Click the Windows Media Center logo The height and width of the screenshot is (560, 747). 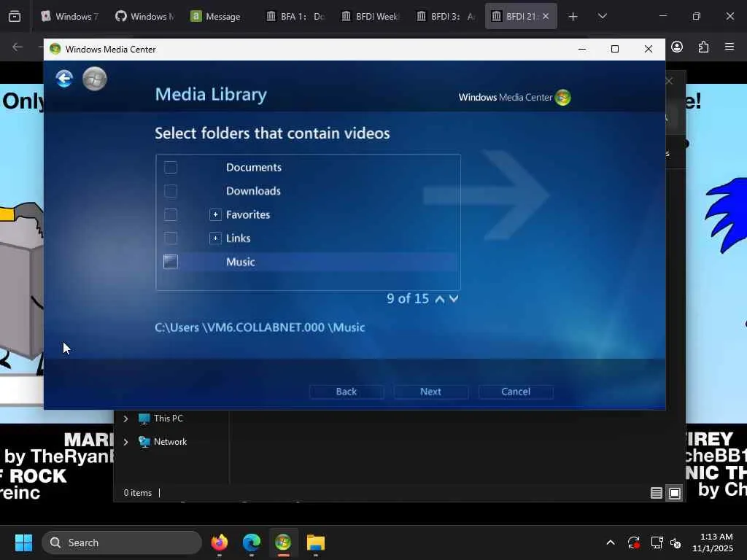pyautogui.click(x=514, y=97)
